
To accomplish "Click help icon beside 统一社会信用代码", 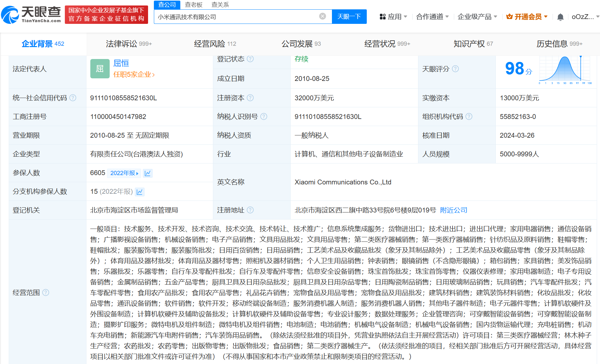I will tap(73, 98).
